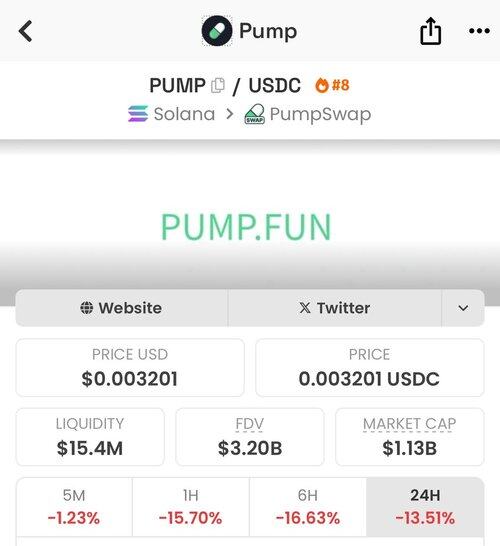The width and height of the screenshot is (500, 546).
Task: Open the Website link button
Action: [x=122, y=308]
